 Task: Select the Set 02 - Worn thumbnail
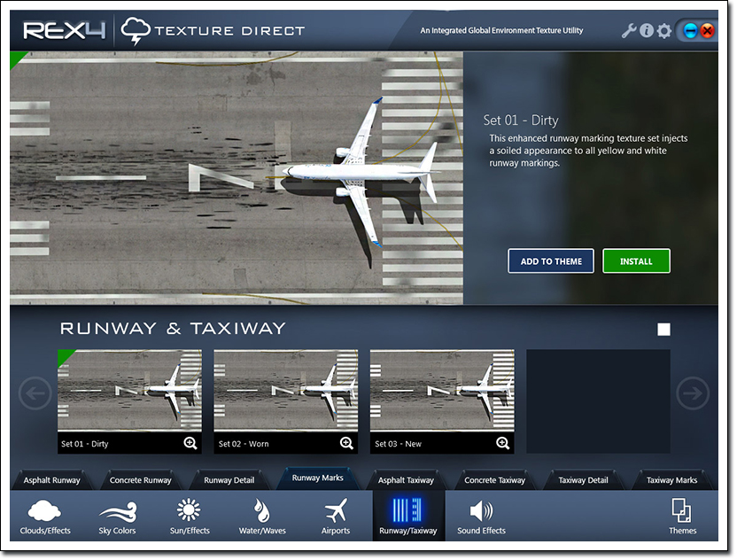(x=286, y=390)
